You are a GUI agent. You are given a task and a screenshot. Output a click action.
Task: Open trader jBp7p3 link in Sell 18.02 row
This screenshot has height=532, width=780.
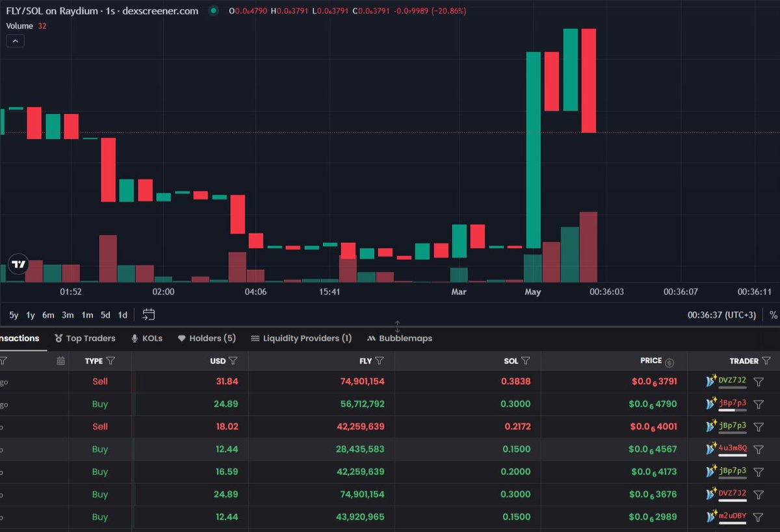pyautogui.click(x=733, y=425)
